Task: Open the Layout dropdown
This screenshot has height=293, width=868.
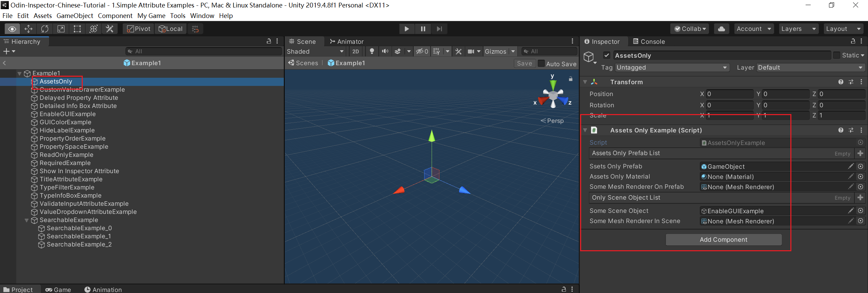Action: [843, 29]
